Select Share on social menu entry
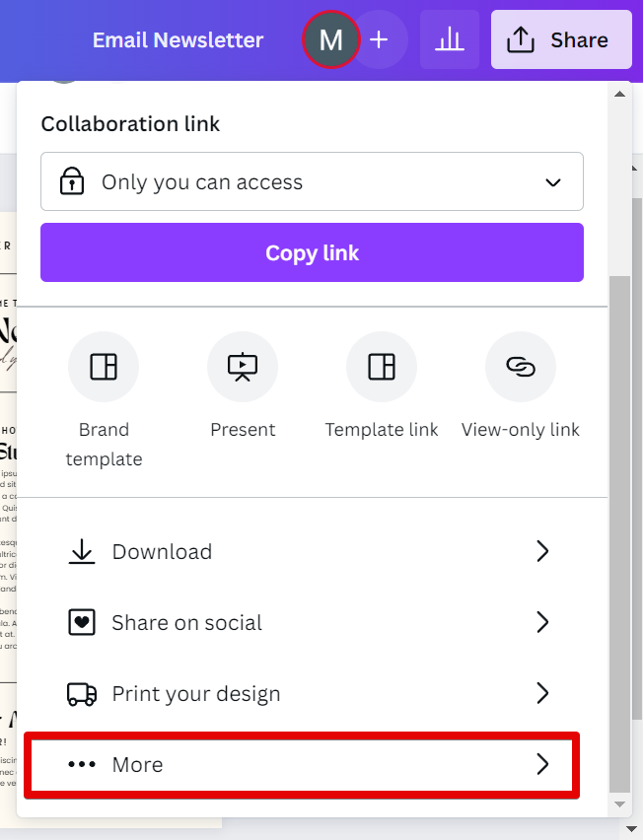The width and height of the screenshot is (643, 840). tap(187, 622)
